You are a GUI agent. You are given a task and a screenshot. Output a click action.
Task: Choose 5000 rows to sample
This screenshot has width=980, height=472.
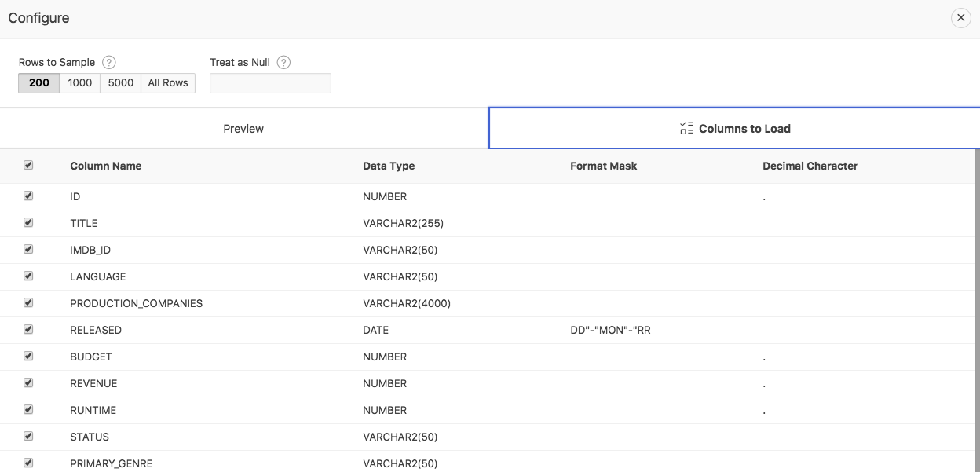(121, 83)
